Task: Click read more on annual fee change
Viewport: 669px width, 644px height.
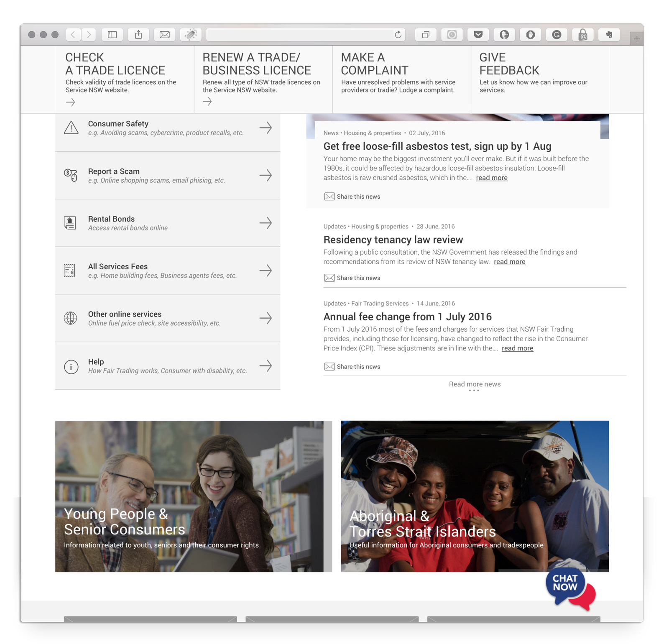Action: (x=518, y=348)
